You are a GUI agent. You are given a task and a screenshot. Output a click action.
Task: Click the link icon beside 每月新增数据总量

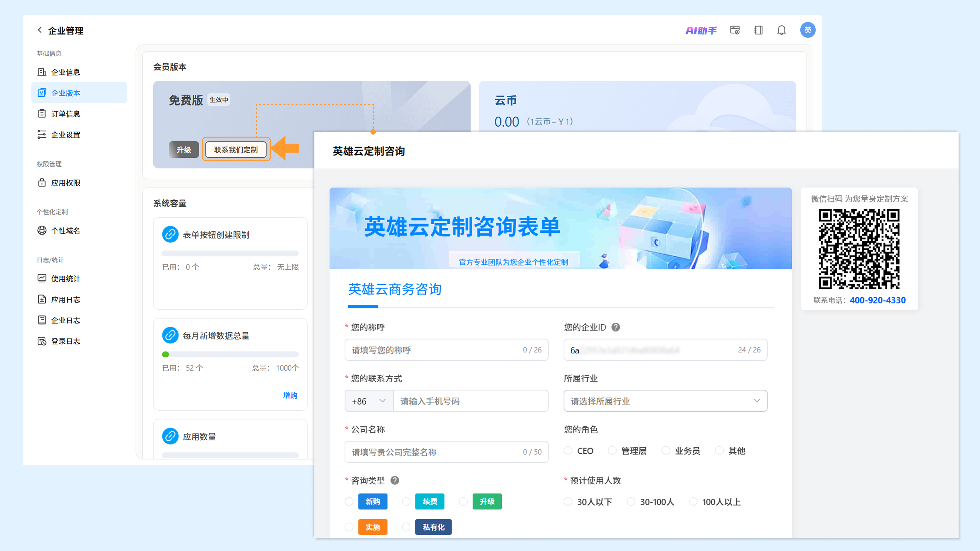[x=170, y=335]
